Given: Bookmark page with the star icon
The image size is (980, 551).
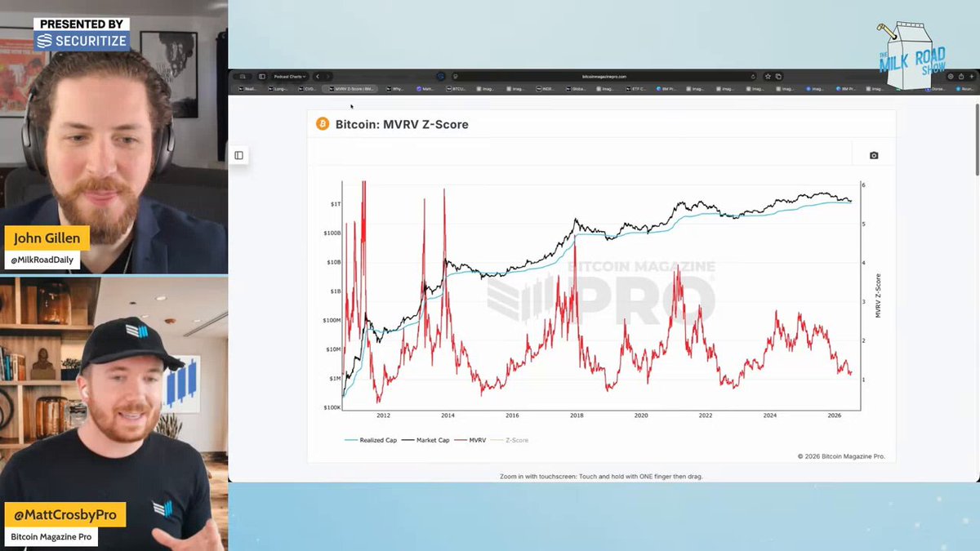Looking at the screenshot, I should pos(768,77).
